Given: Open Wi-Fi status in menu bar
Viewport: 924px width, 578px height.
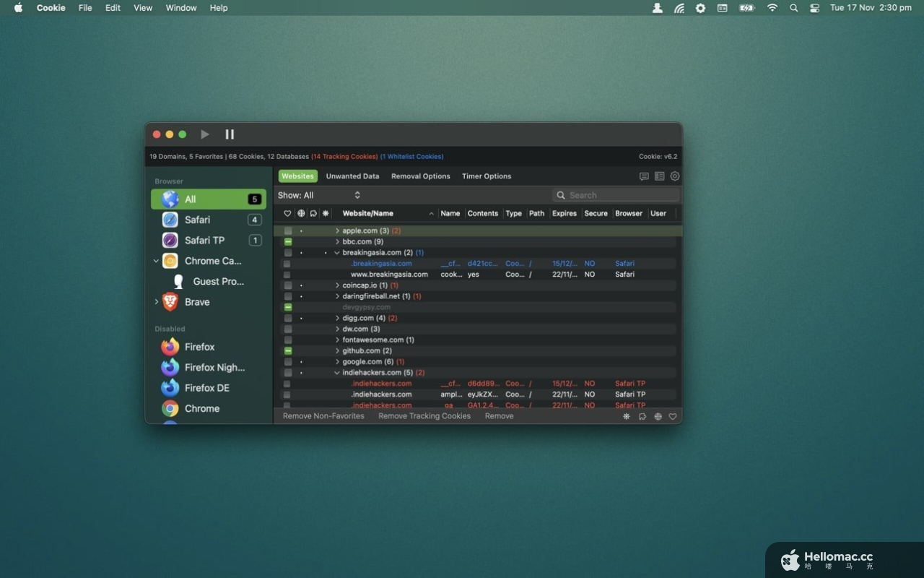Looking at the screenshot, I should [x=772, y=8].
